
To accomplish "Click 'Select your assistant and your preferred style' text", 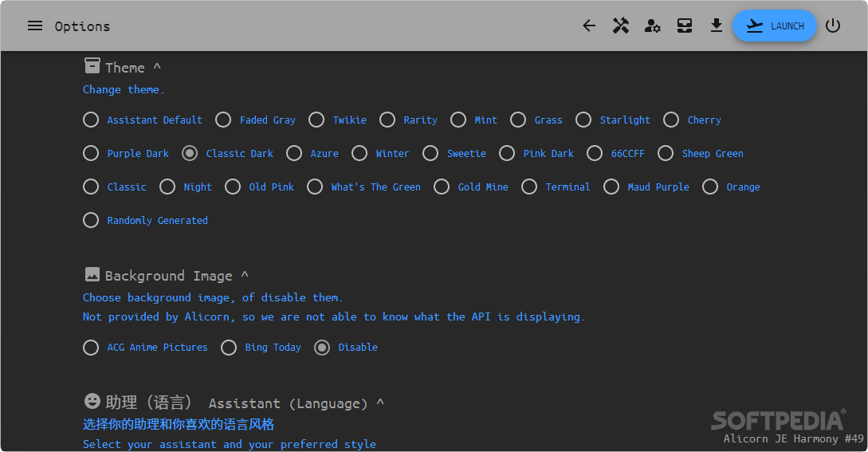I will pyautogui.click(x=230, y=444).
